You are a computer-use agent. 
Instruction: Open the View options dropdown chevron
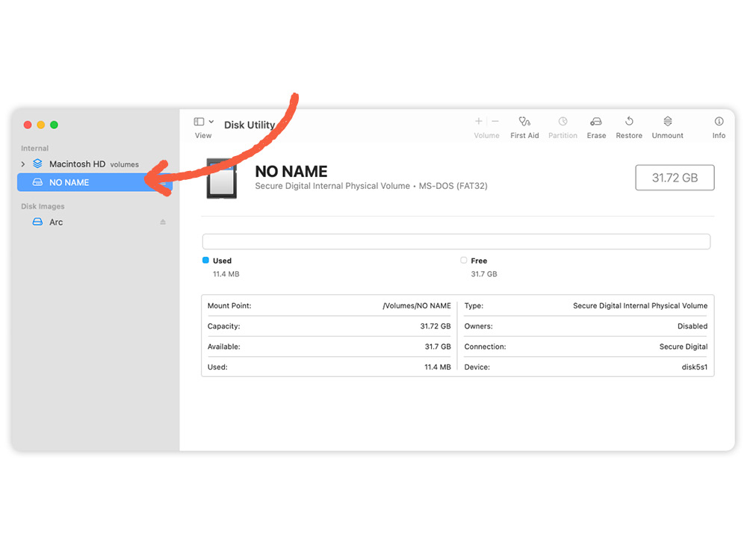tap(211, 122)
